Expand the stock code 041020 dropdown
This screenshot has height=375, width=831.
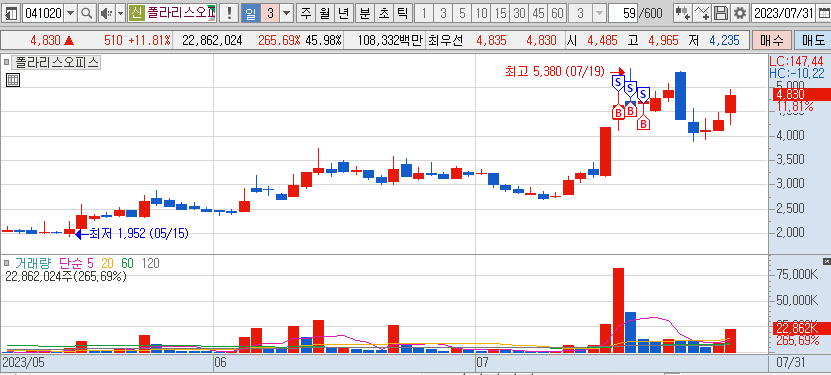click(71, 13)
